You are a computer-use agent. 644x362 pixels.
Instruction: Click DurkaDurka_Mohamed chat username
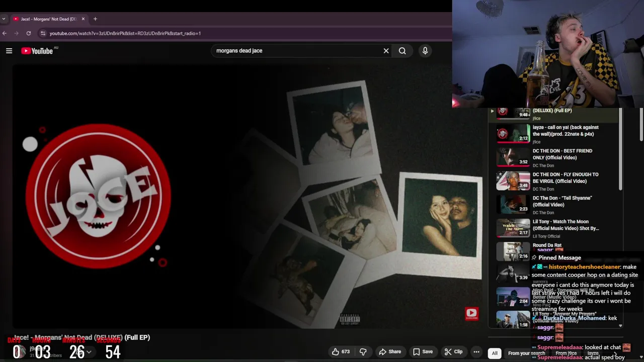click(x=575, y=318)
